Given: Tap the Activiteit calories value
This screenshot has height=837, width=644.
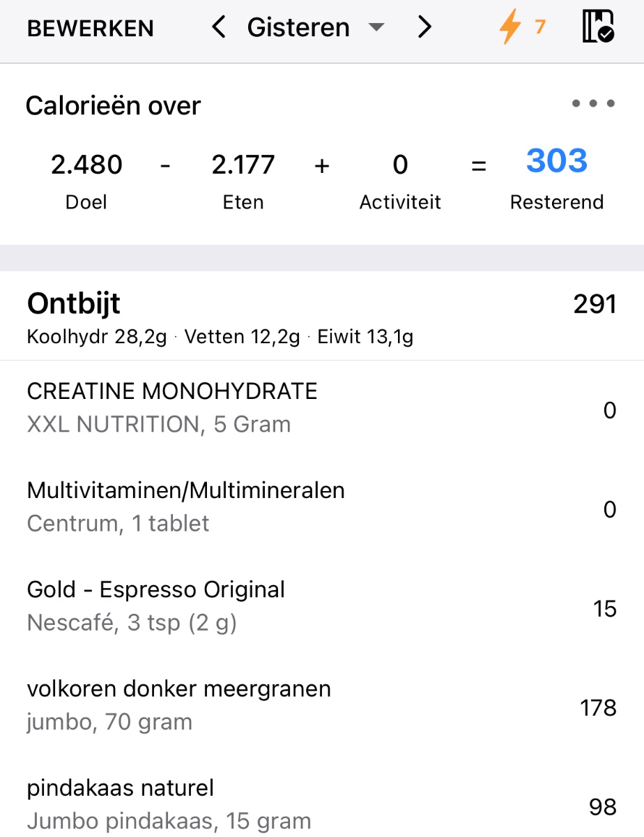Looking at the screenshot, I should (400, 165).
